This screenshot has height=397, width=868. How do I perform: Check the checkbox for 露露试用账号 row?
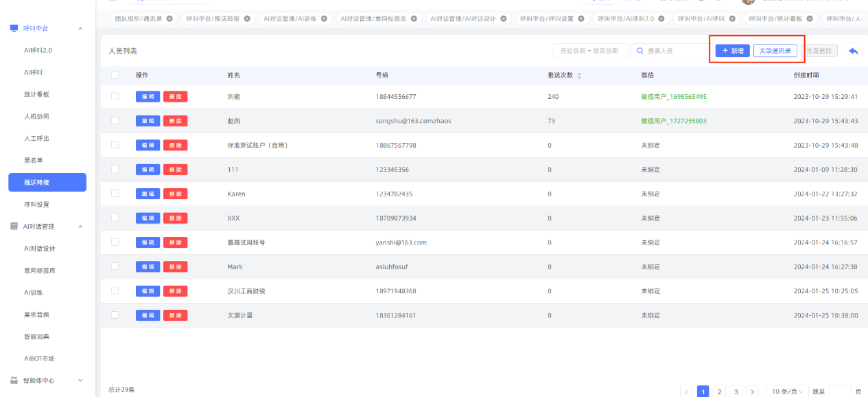click(x=115, y=242)
